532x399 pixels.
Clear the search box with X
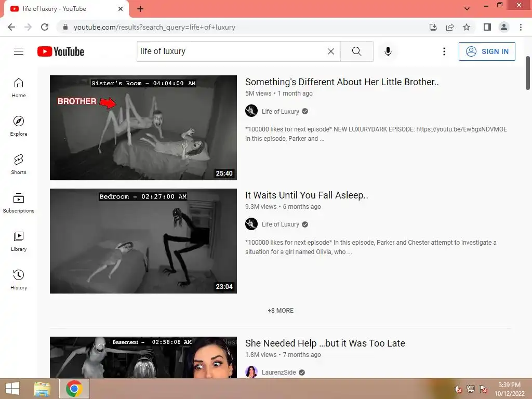(x=331, y=51)
